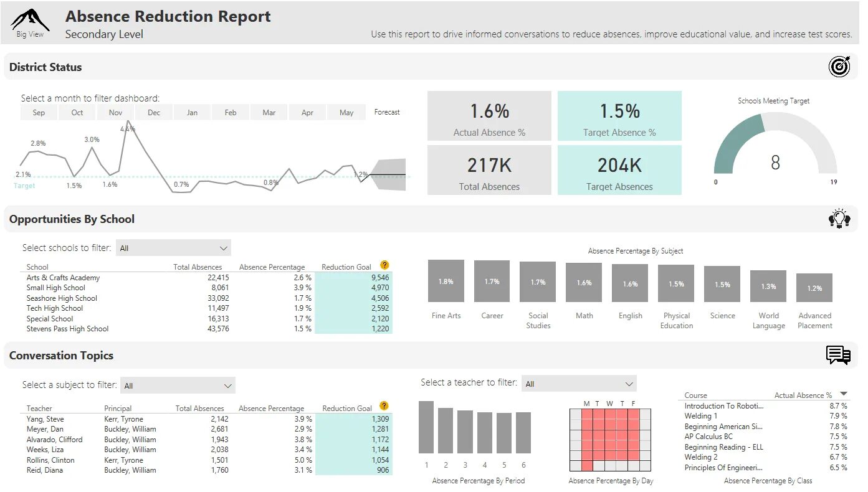
Task: Click the Social Studies 1.7% bar
Action: (538, 282)
